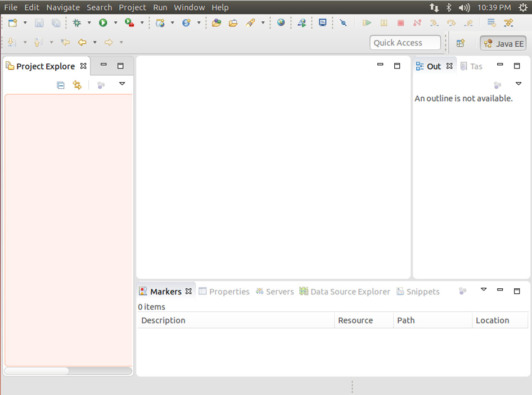Click the Open Task folder icon
The width and height of the screenshot is (532, 395).
233,22
